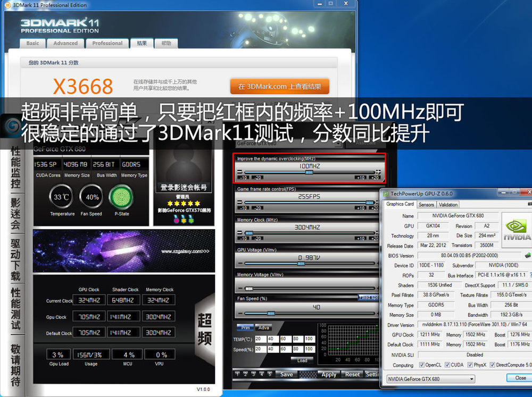
Task: Toggle the Fixed speed option
Action: pyautogui.click(x=369, y=297)
